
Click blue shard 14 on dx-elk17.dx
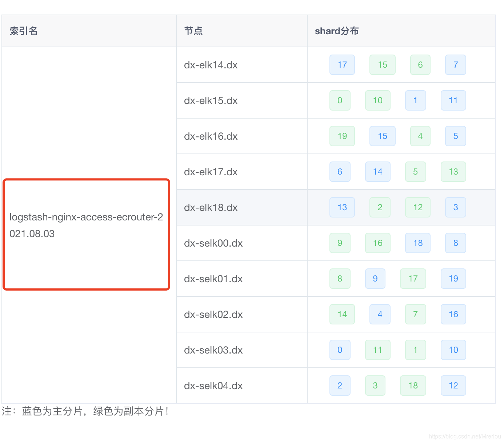pyautogui.click(x=378, y=172)
